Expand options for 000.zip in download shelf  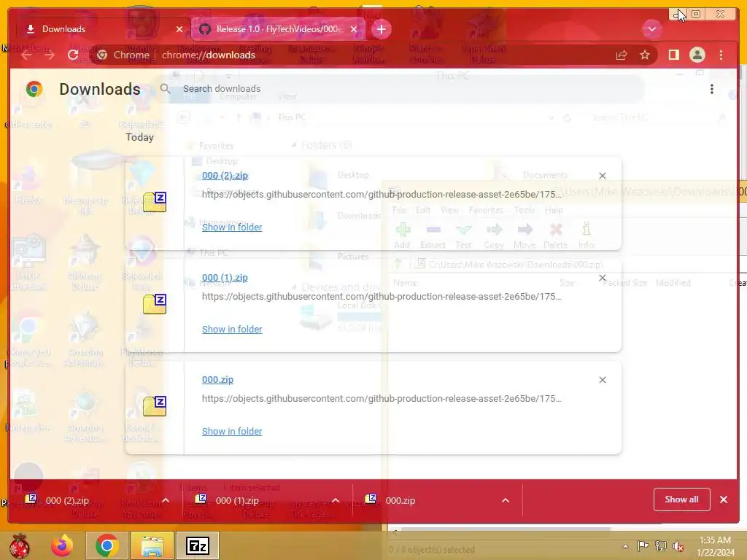coord(506,500)
